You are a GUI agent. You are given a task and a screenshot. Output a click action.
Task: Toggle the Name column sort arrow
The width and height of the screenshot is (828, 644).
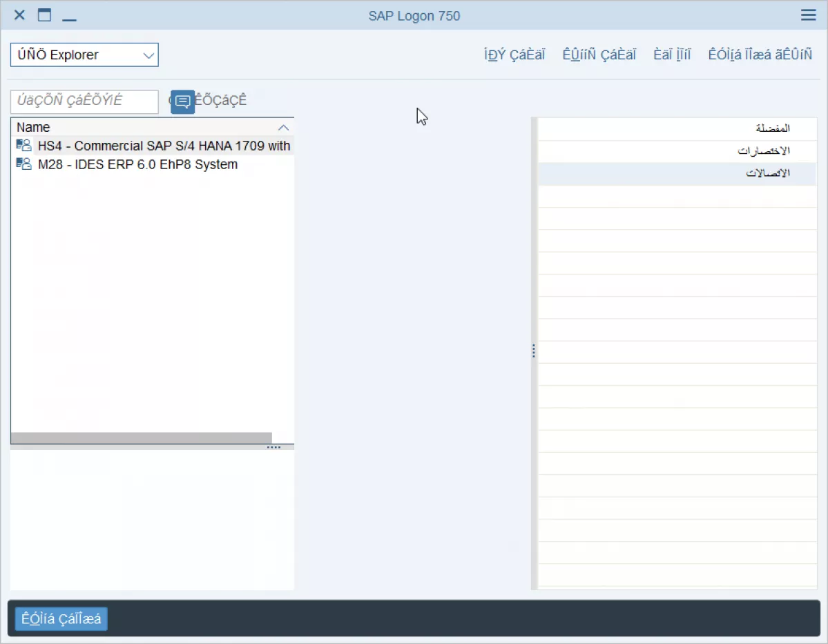(284, 128)
